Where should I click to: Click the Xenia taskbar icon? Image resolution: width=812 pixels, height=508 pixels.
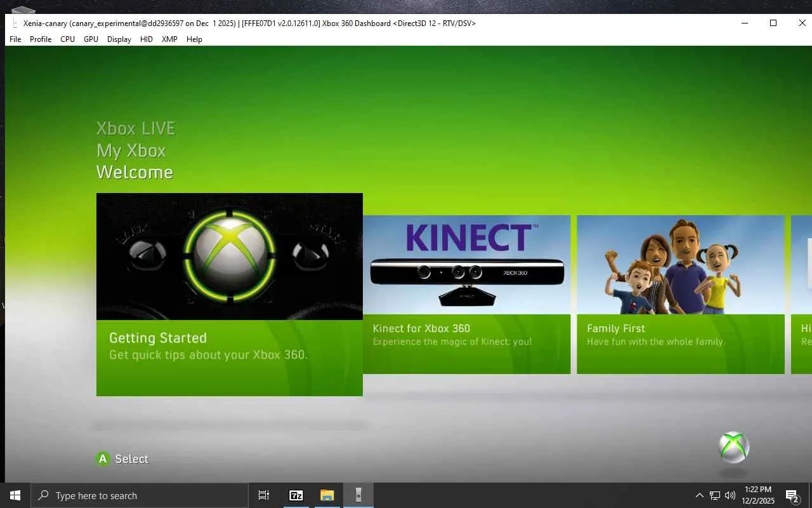358,495
